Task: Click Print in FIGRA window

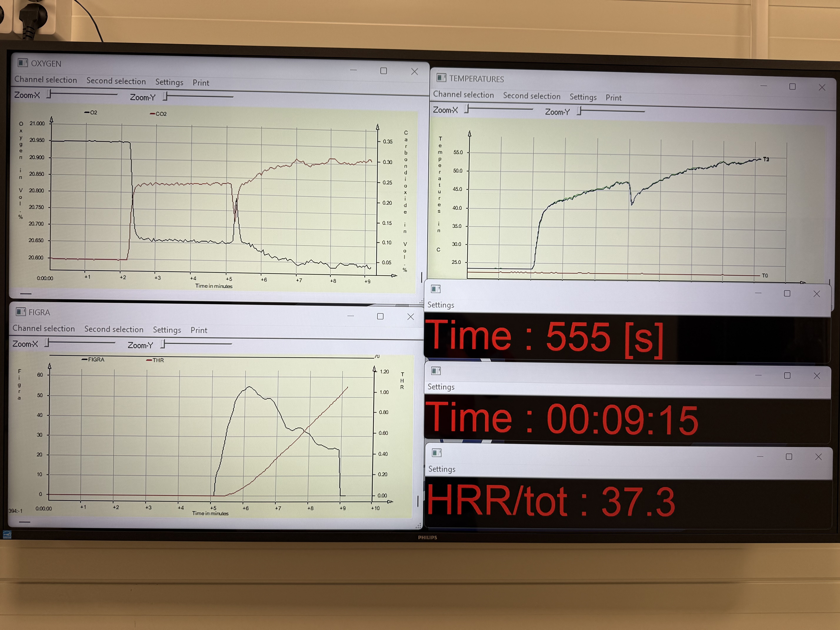Action: click(x=199, y=330)
